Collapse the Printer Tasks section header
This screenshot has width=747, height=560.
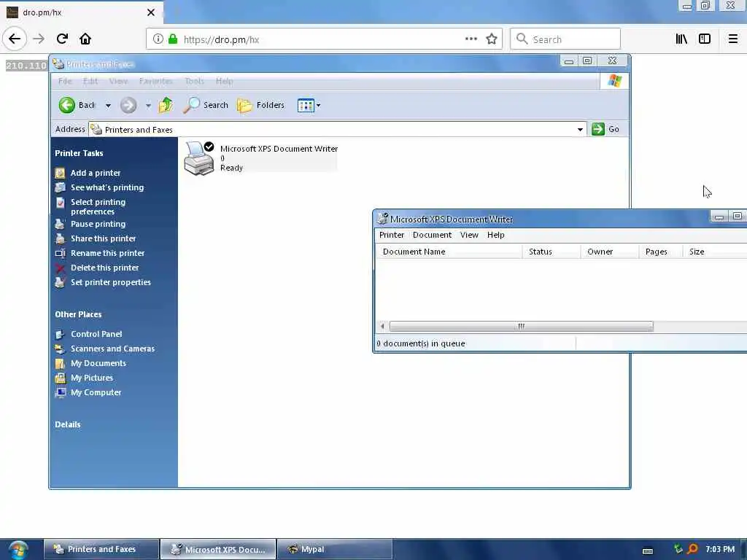79,153
